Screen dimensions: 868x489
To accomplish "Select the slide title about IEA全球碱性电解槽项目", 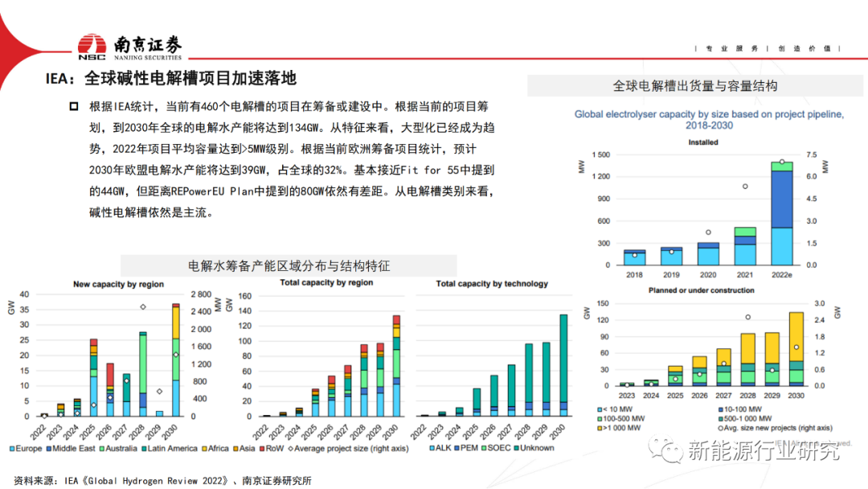I will tap(171, 78).
